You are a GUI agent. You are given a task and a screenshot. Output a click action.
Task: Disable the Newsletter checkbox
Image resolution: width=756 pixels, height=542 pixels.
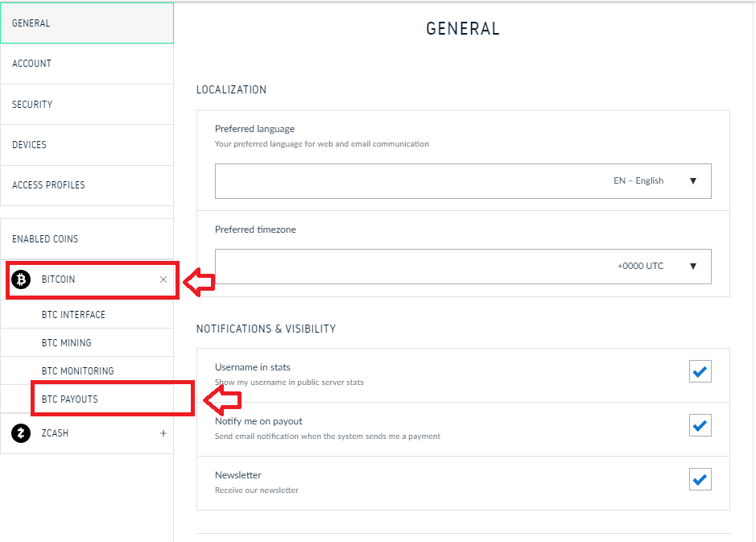[x=700, y=479]
